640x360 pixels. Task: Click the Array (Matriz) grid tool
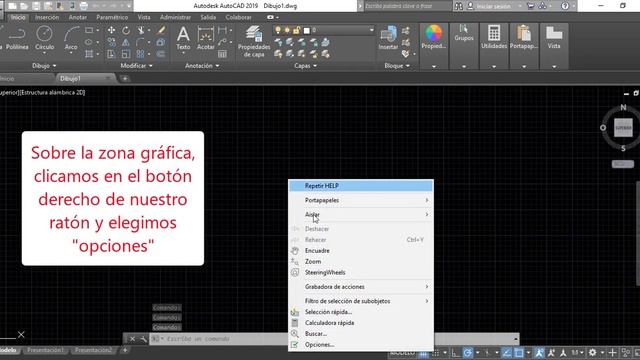coord(140,54)
